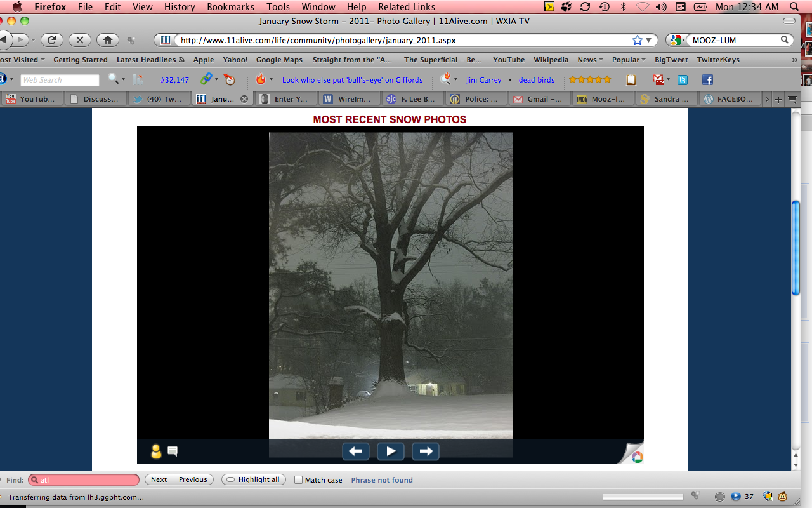Stop loading the page
Screen dimensions: 812x508
[80, 40]
